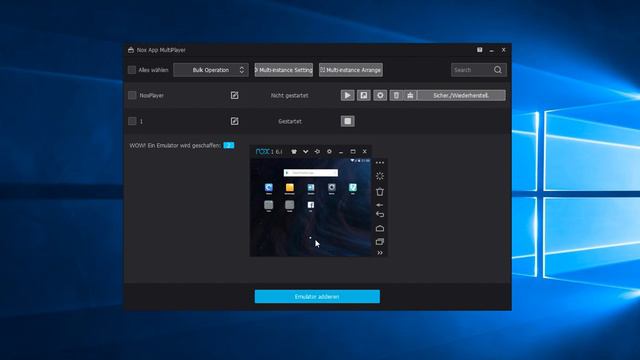640x360 pixels.
Task: Go to Android home in Nox sidebar
Action: 380,228
